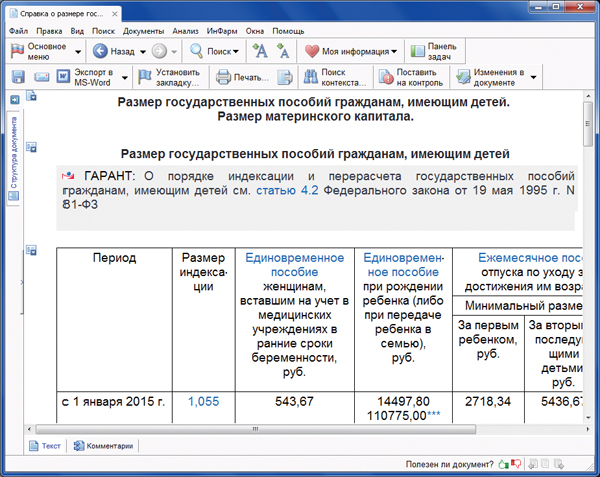Click the decrease font size icon
600x477 pixels.
click(x=282, y=51)
